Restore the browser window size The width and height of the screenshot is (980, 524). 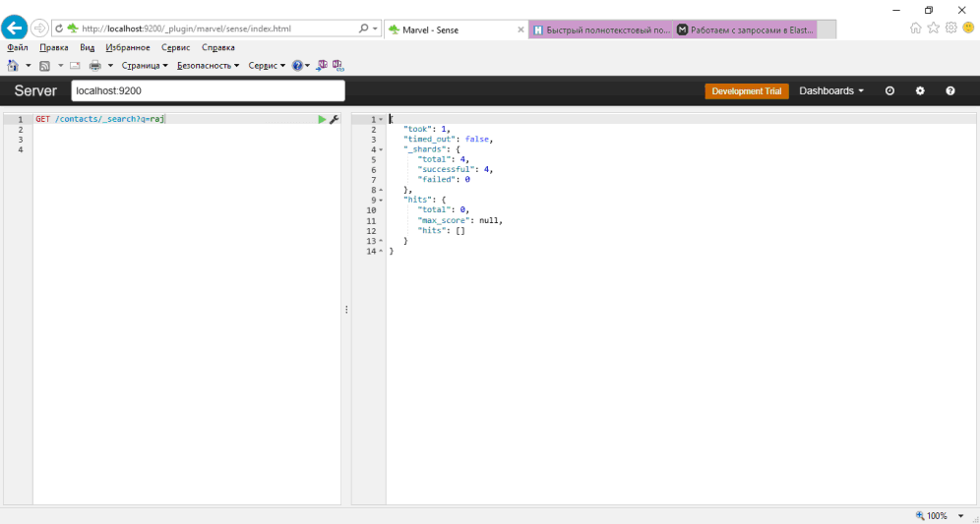click(929, 10)
